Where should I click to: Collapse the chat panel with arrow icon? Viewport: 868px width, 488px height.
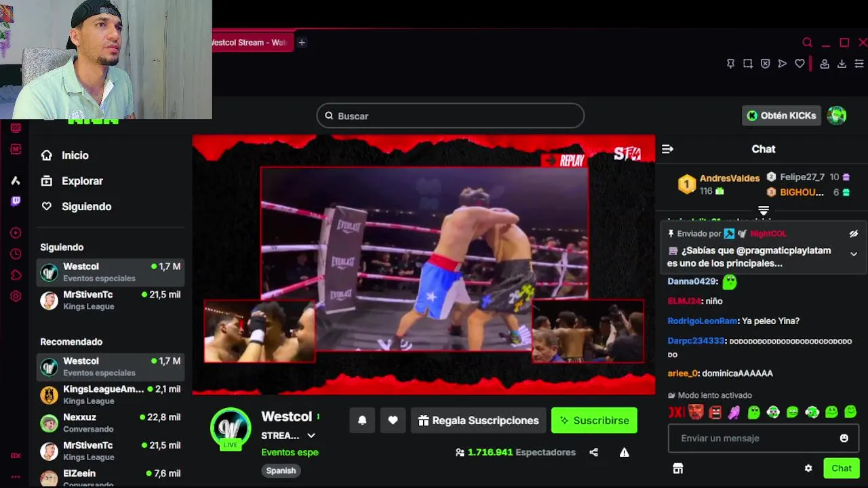point(667,149)
